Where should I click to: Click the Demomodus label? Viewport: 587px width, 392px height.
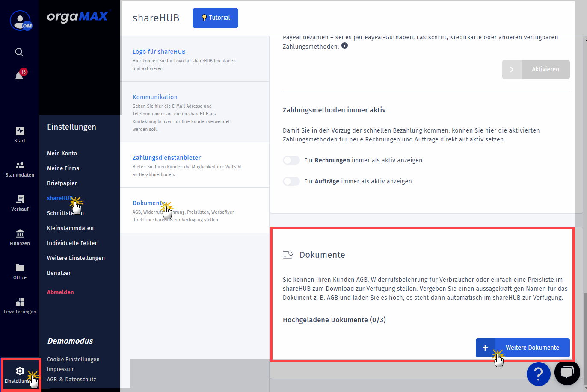tap(70, 341)
